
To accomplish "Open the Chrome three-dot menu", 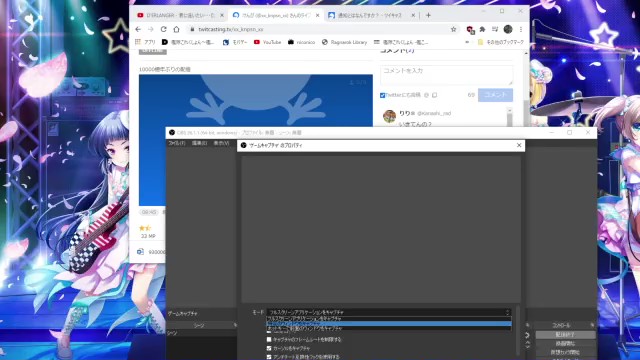I will tap(521, 29).
